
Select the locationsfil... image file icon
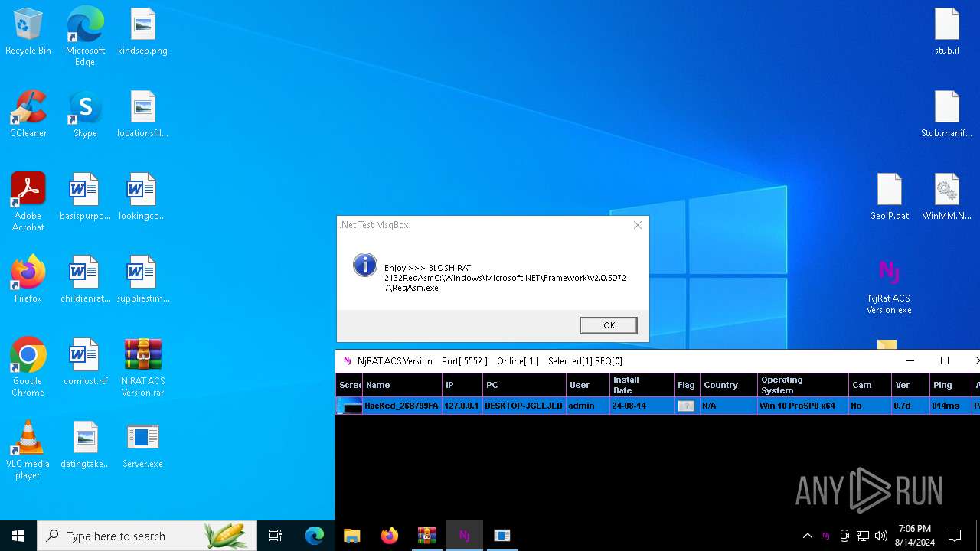click(142, 115)
